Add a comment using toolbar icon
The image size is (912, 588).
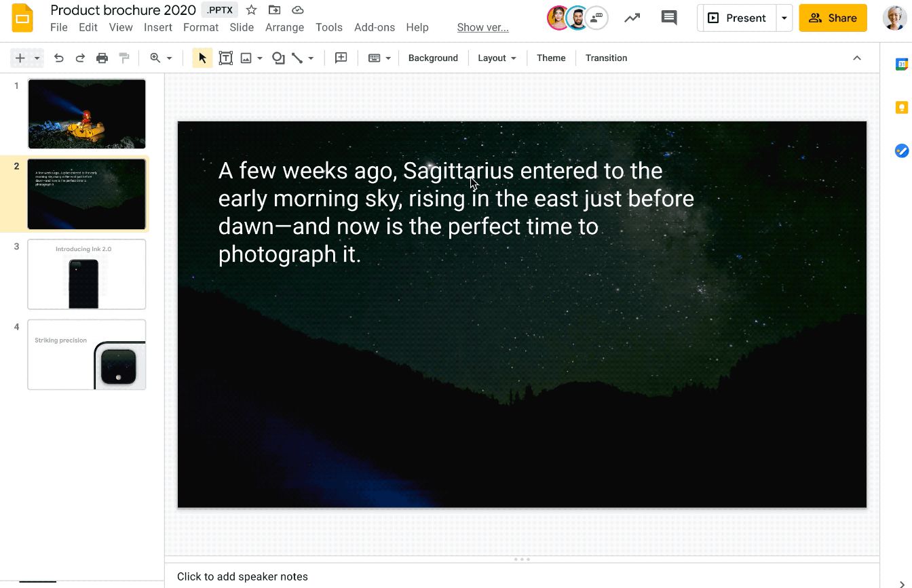pos(341,58)
